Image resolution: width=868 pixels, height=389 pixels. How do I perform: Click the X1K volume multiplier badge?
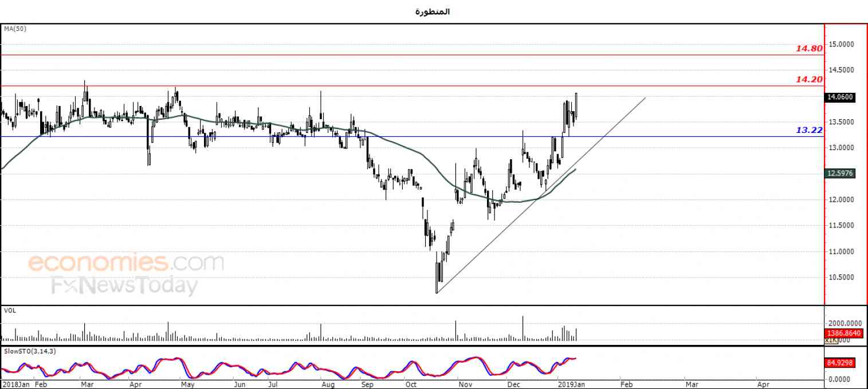(x=831, y=340)
